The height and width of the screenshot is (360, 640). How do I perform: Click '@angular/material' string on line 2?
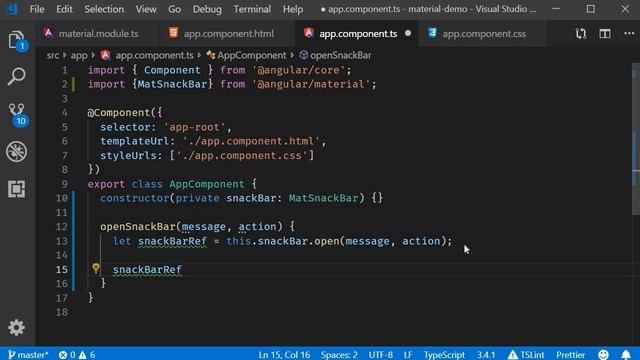tap(311, 84)
